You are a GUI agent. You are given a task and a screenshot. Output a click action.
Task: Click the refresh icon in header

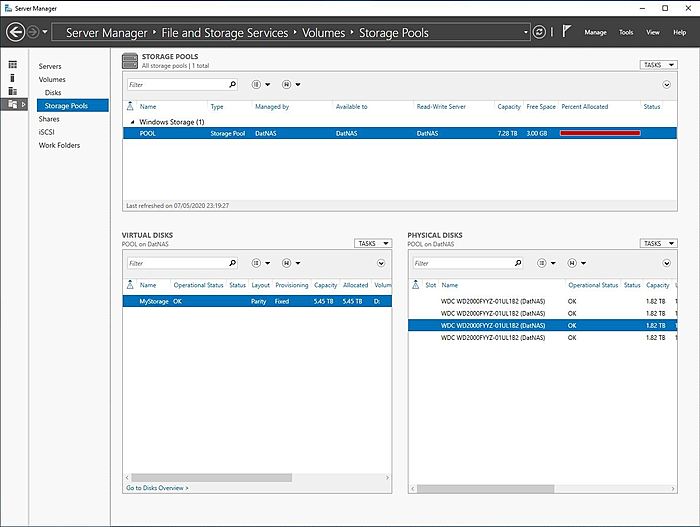[x=540, y=32]
